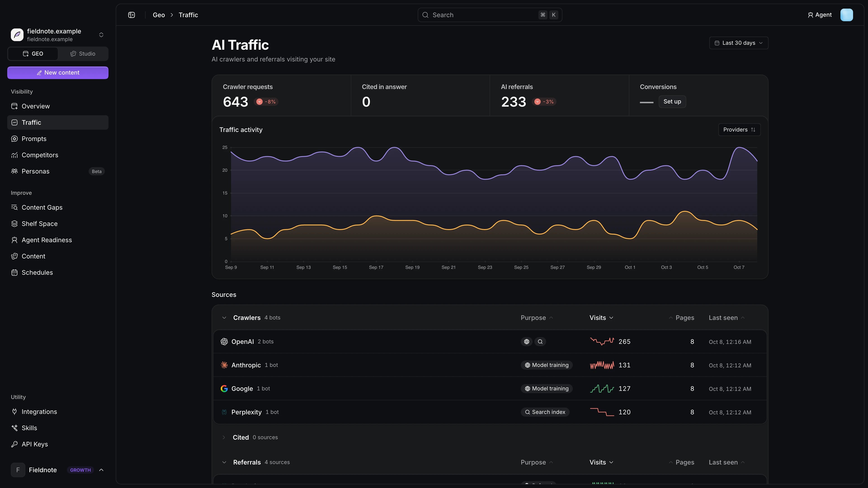Click the Perplexity visits sparkline

pos(602,412)
